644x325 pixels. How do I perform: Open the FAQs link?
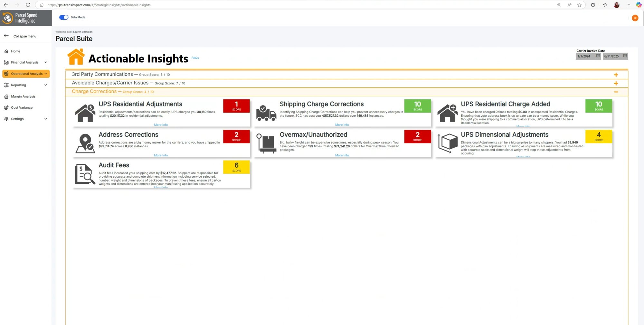pos(195,58)
